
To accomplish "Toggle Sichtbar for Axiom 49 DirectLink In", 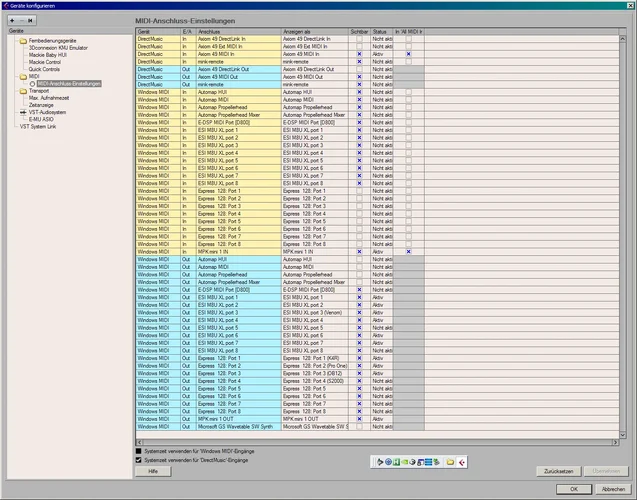I will point(359,39).
